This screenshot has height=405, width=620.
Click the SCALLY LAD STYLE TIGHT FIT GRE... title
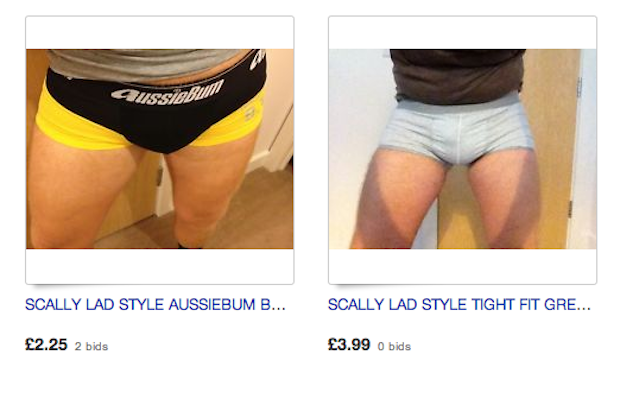pyautogui.click(x=459, y=305)
